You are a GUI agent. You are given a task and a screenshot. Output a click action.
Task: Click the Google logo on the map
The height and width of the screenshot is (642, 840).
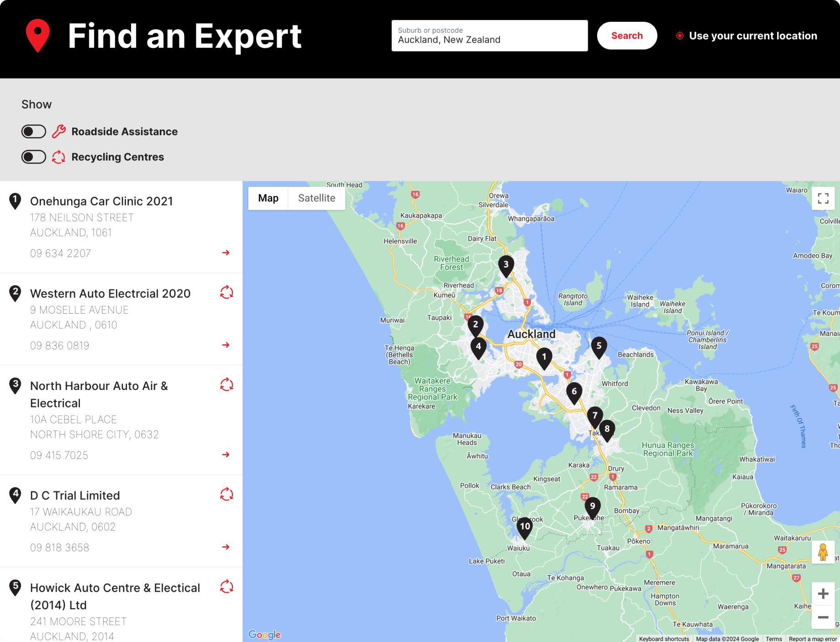[265, 635]
